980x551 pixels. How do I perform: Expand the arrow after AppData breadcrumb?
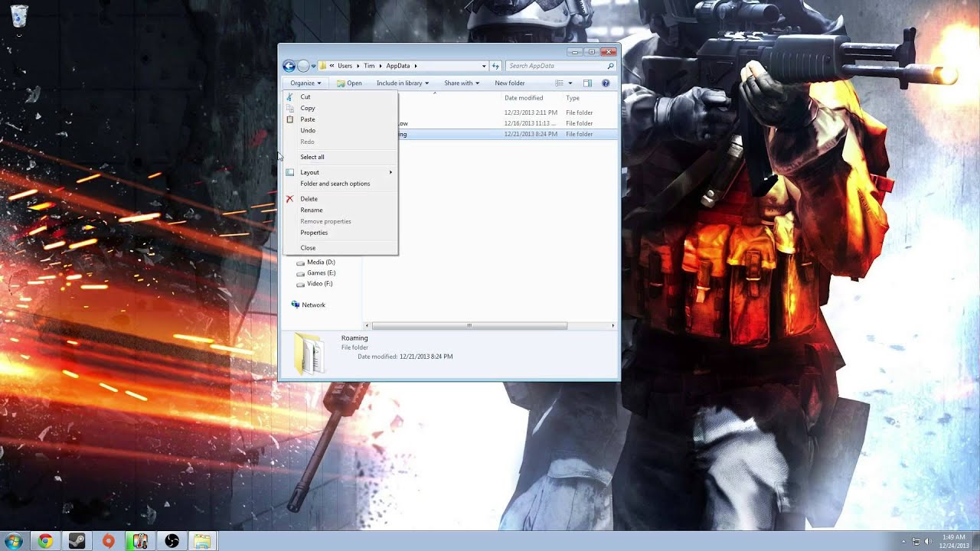coord(415,66)
